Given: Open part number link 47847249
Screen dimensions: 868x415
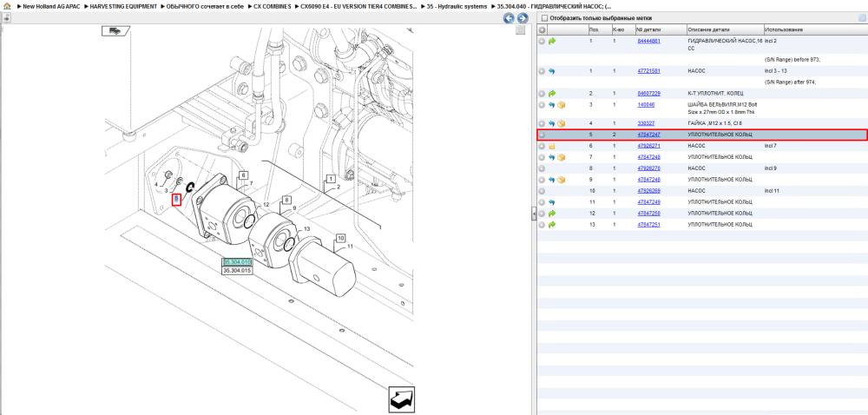Looking at the screenshot, I should point(648,202).
